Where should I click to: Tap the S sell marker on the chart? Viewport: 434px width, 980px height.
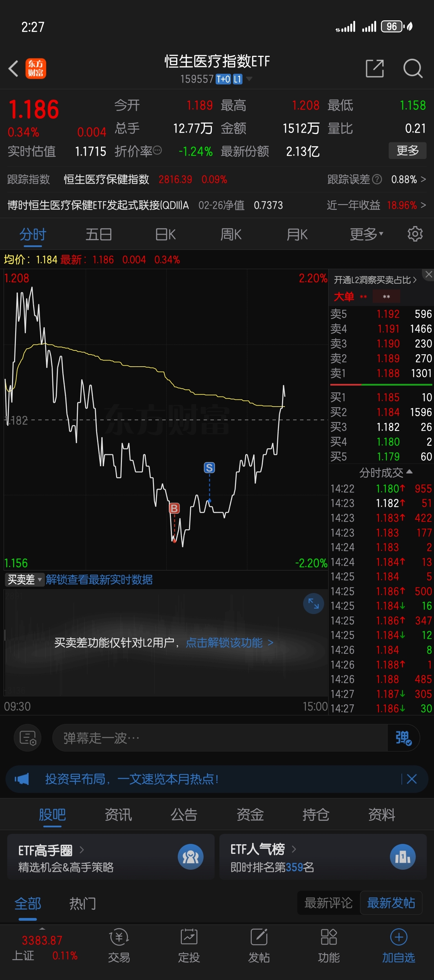coord(209,468)
